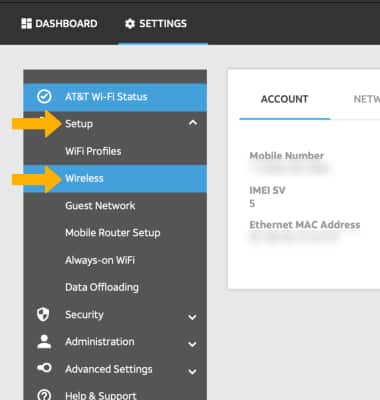Switch to the ACCOUNT tab
380x400 pixels.
284,99
